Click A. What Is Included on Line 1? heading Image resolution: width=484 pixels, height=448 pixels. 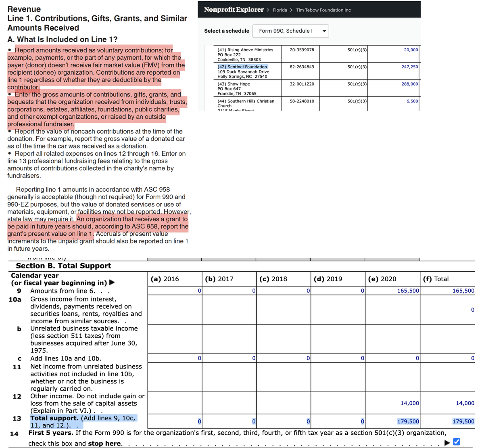[63, 39]
